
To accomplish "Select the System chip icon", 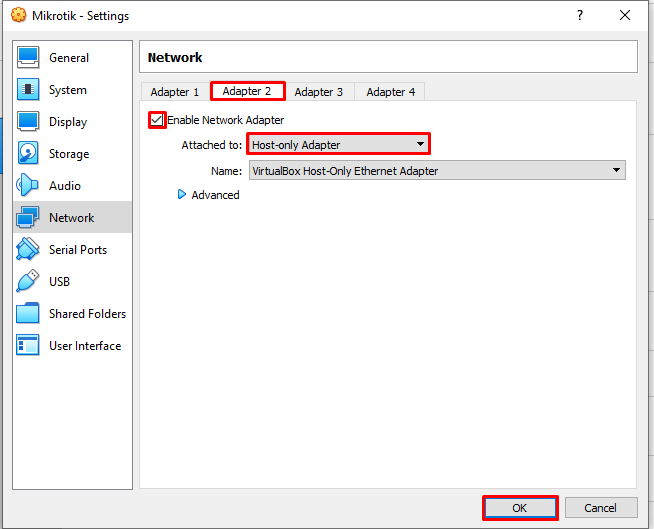I will [x=28, y=89].
